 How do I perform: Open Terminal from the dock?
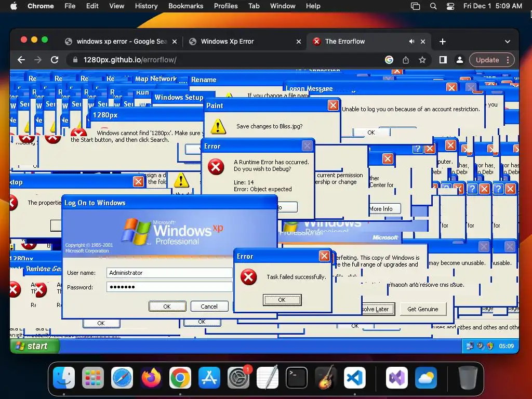click(297, 378)
